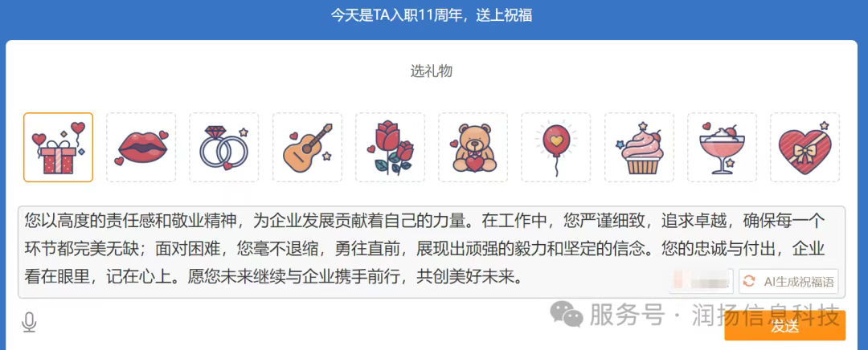Click the orange 发送 button
This screenshot has width=868, height=350.
[785, 326]
